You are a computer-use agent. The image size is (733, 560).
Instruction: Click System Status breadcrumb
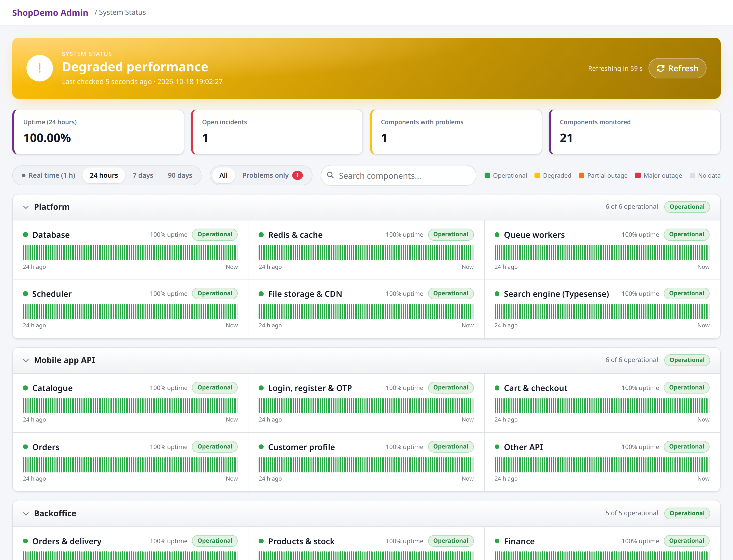(122, 12)
